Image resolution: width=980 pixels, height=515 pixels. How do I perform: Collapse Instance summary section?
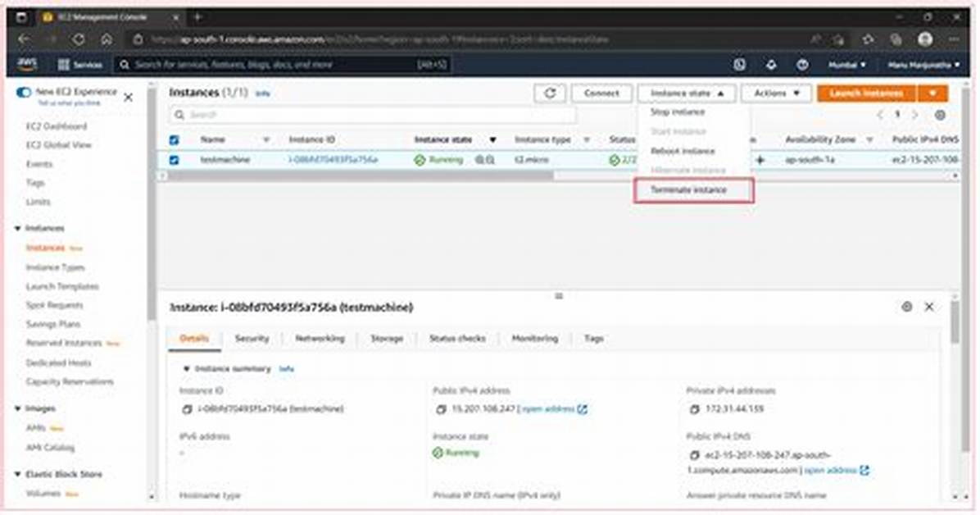click(186, 369)
